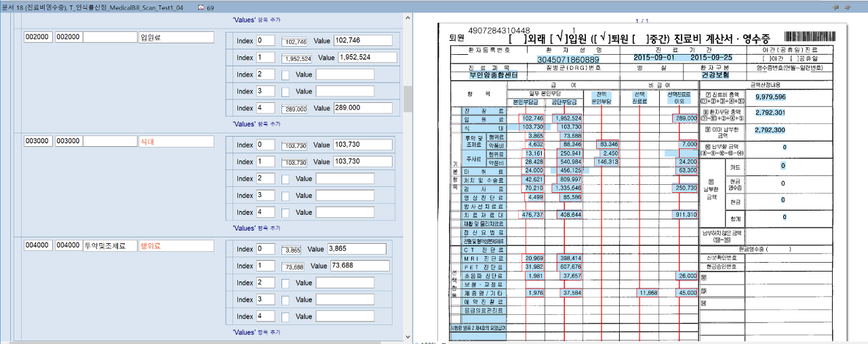Click the 1,335,646 cell on the bill

click(568, 188)
